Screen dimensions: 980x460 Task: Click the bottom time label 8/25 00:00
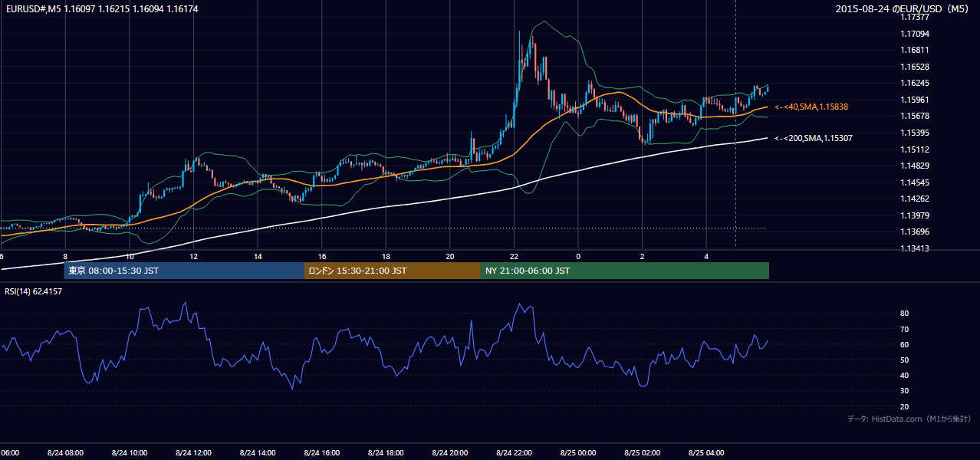click(578, 453)
